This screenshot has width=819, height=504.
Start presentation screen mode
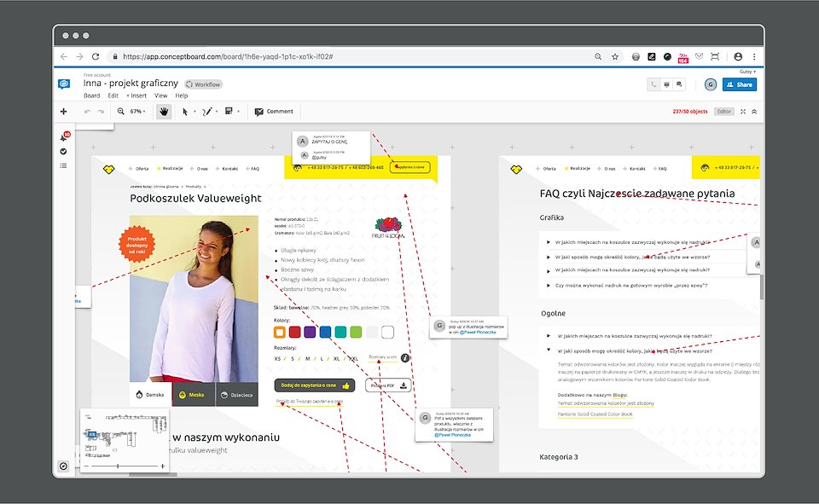(666, 84)
